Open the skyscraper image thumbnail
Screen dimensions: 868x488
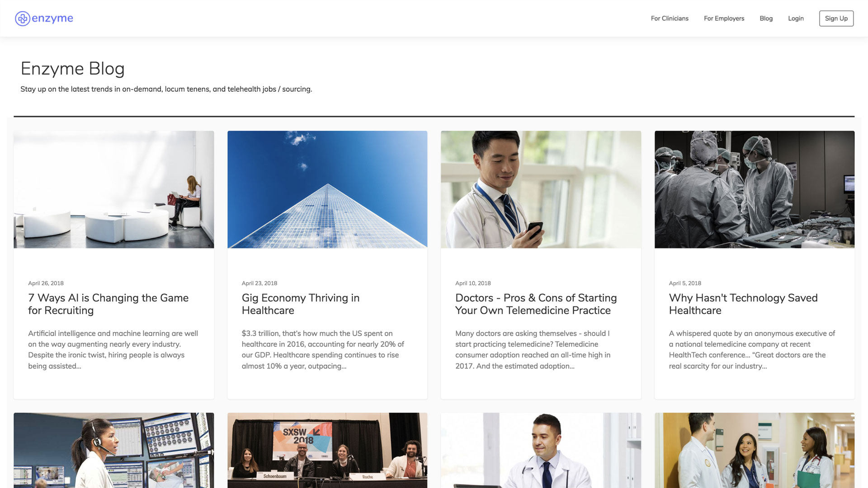327,189
